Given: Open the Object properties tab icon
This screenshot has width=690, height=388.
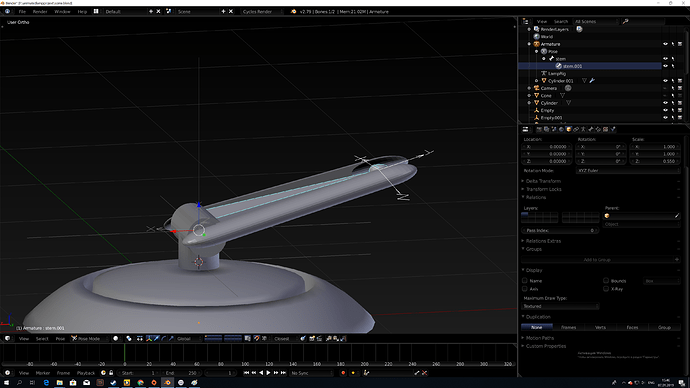Looking at the screenshot, I should [x=569, y=129].
